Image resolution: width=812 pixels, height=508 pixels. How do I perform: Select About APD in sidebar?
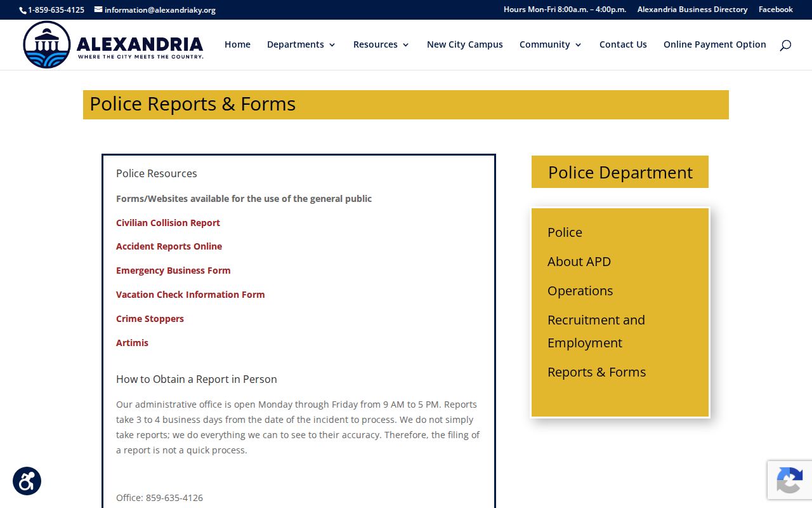click(x=579, y=262)
